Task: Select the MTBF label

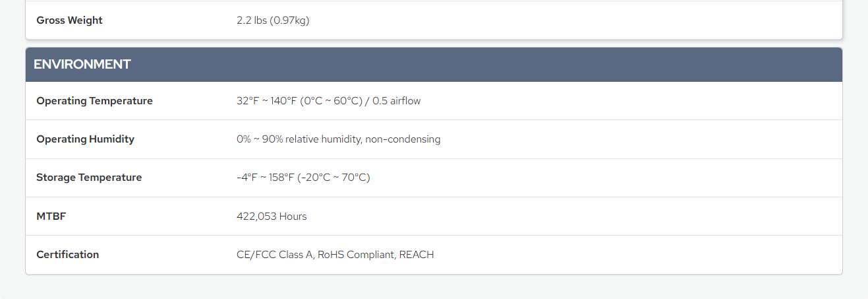Action: tap(51, 216)
